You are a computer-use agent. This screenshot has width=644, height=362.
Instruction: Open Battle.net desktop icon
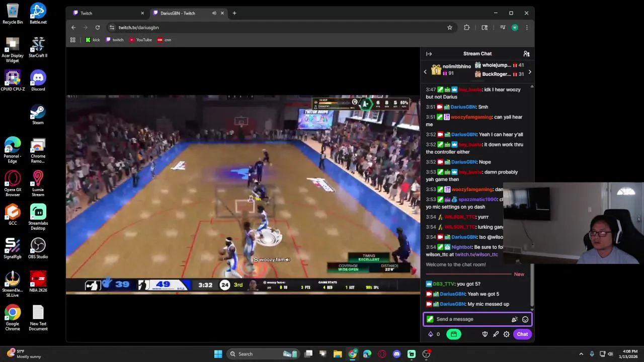(x=38, y=14)
